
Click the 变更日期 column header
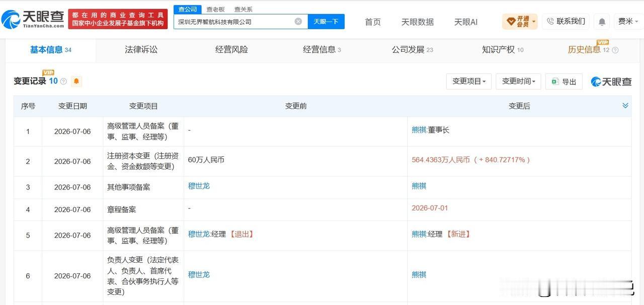click(72, 106)
